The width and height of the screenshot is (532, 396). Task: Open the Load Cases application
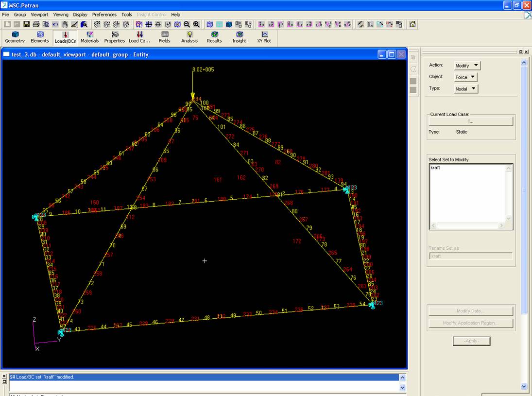[139, 37]
